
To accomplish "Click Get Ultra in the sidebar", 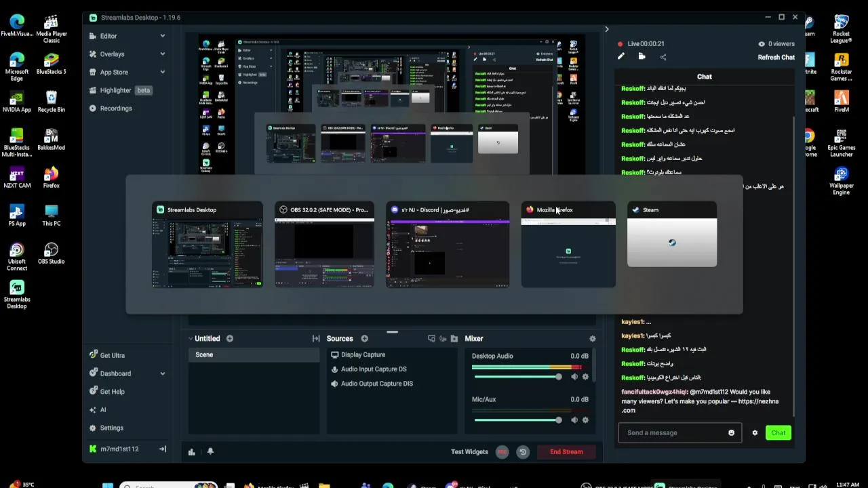I will click(107, 355).
